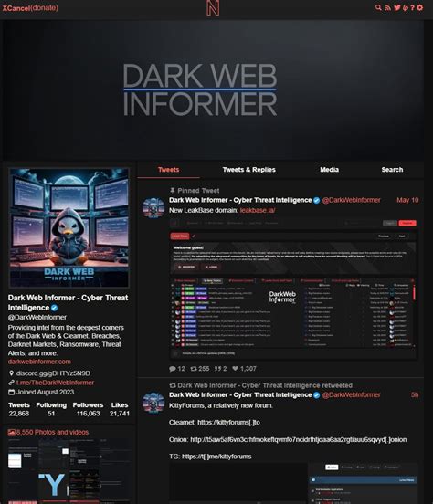Viewport: 433px width, 504px height.
Task: Click the TG kittyforums Telegram text
Action: 210,457
